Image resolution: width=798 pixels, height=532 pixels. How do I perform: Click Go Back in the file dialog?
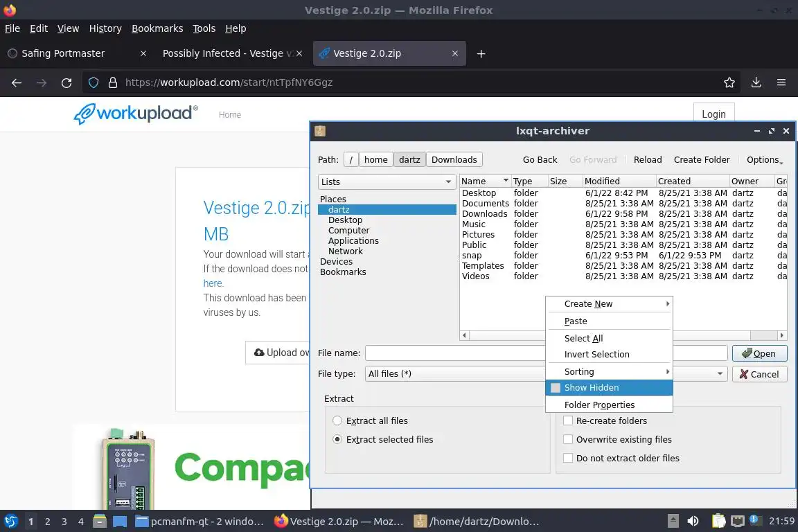pos(540,160)
